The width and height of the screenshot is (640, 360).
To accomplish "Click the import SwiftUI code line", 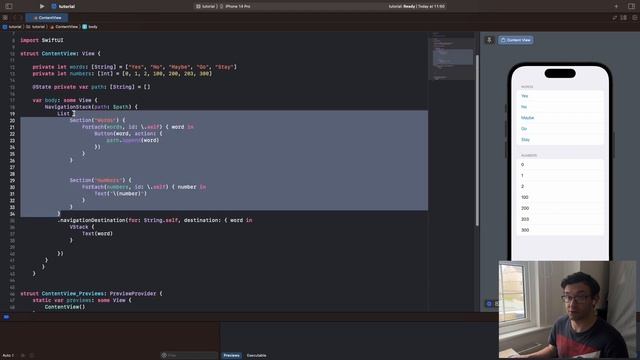I will point(42,40).
